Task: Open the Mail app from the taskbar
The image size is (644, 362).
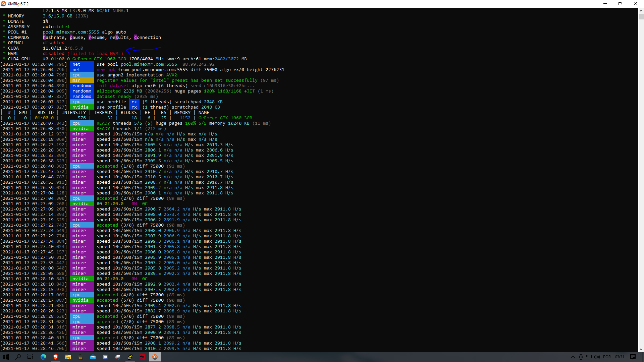Action: point(93,357)
